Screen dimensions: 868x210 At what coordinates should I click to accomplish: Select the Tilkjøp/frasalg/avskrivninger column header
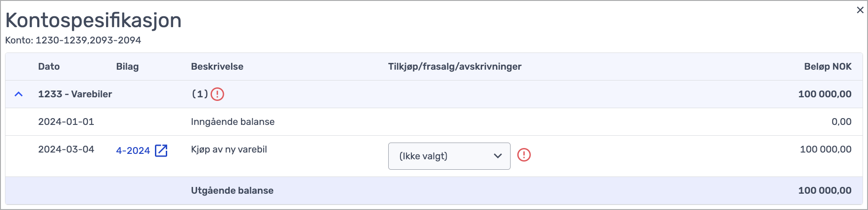point(454,67)
